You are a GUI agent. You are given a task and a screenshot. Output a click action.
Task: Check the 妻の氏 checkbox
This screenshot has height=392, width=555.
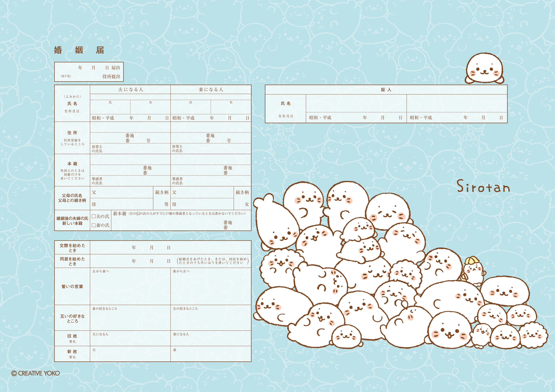pos(94,225)
